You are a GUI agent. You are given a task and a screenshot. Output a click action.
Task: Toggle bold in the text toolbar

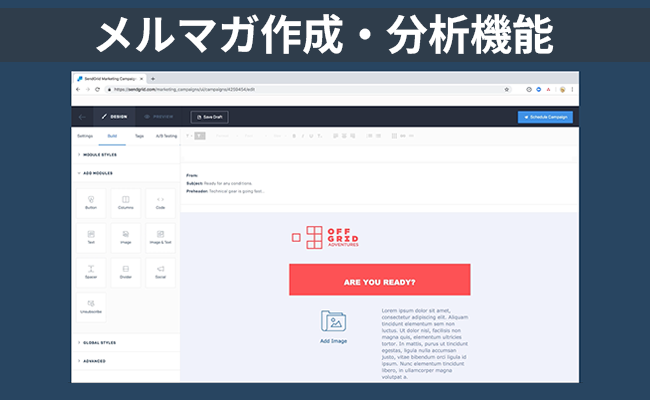(294, 136)
